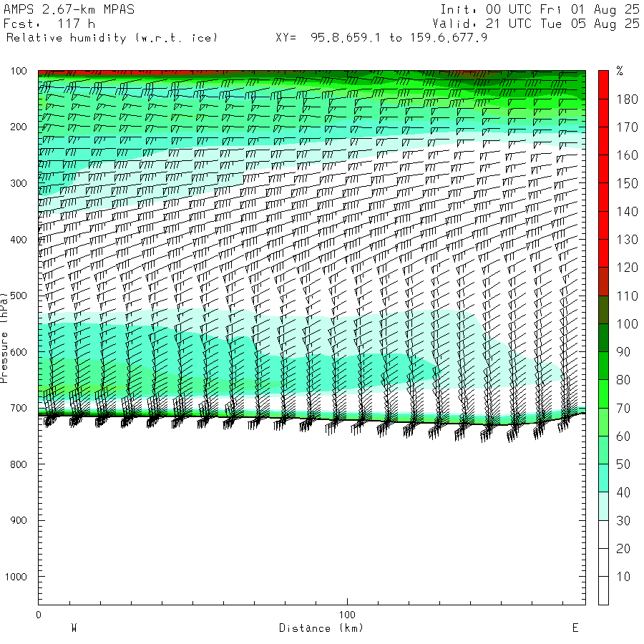644x644 pixels.
Task: Click the colorbar swatch between 60 and 50
Action: click(x=603, y=450)
